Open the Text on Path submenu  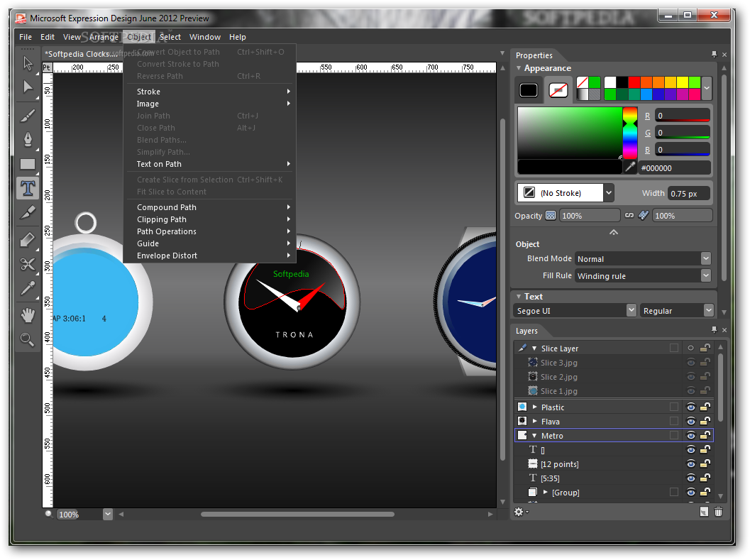click(x=209, y=164)
